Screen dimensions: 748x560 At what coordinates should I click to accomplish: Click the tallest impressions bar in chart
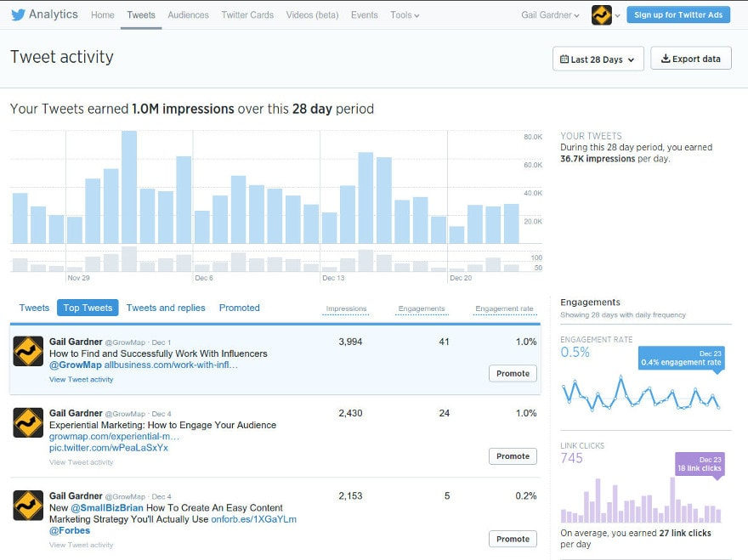[129, 188]
